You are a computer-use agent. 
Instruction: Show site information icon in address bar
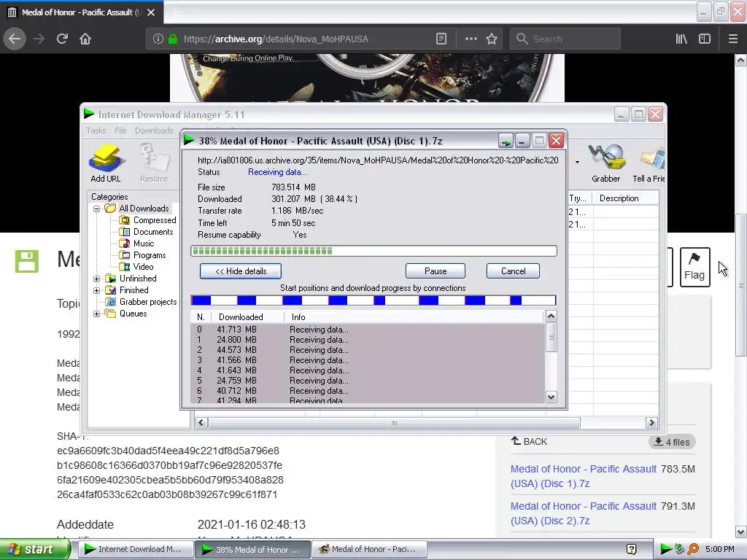click(158, 39)
